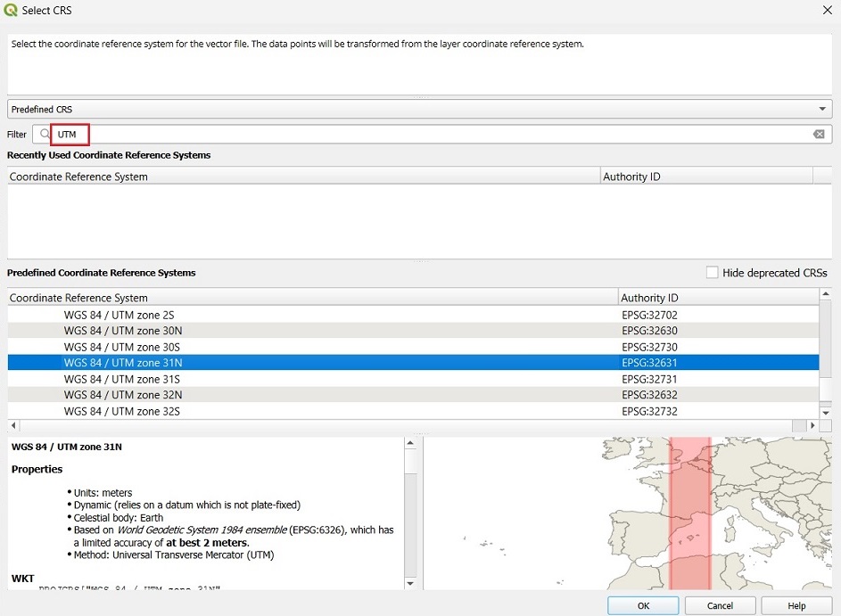This screenshot has width=841, height=616.
Task: Open Help for the CRS dialog
Action: point(796,604)
